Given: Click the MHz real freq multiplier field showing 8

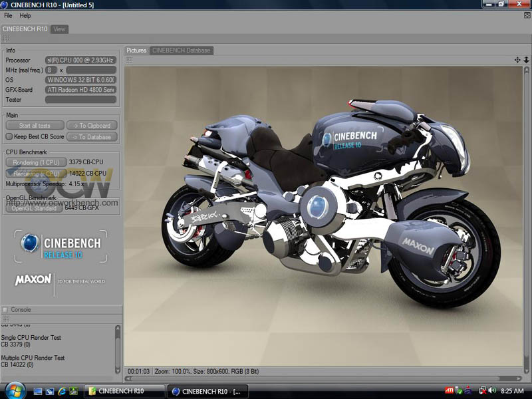Looking at the screenshot, I should 51,70.
